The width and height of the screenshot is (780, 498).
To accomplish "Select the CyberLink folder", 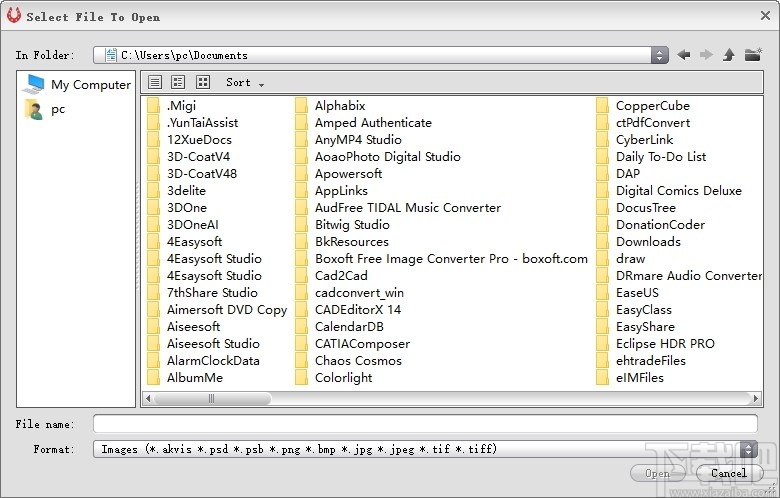I will pyautogui.click(x=635, y=140).
